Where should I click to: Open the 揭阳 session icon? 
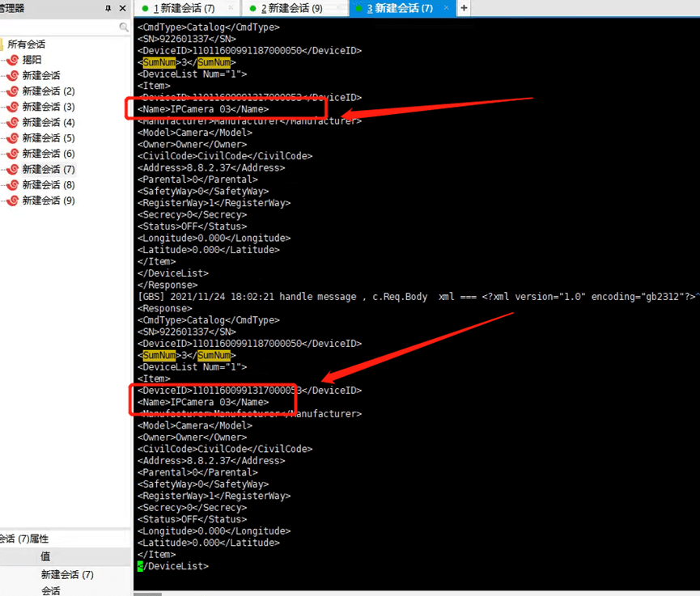(x=14, y=60)
